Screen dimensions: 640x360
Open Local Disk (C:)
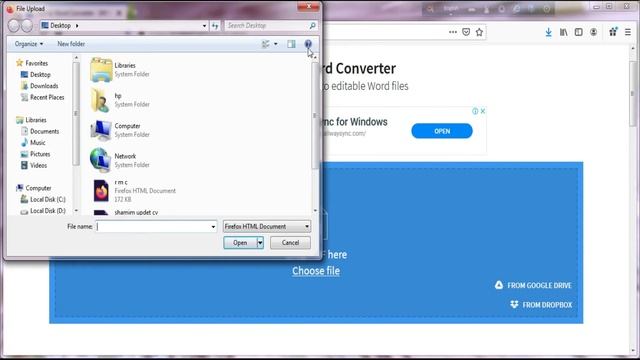43,200
